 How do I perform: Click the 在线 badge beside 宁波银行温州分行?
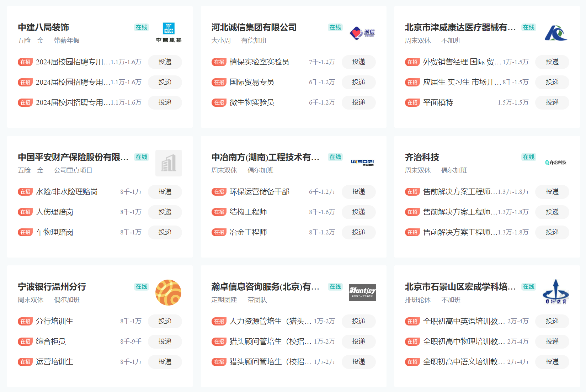(142, 286)
